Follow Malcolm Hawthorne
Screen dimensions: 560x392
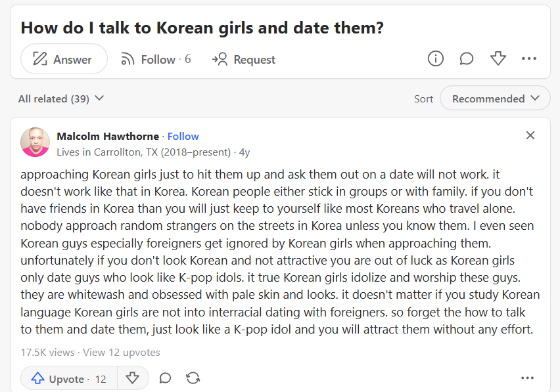tap(183, 136)
